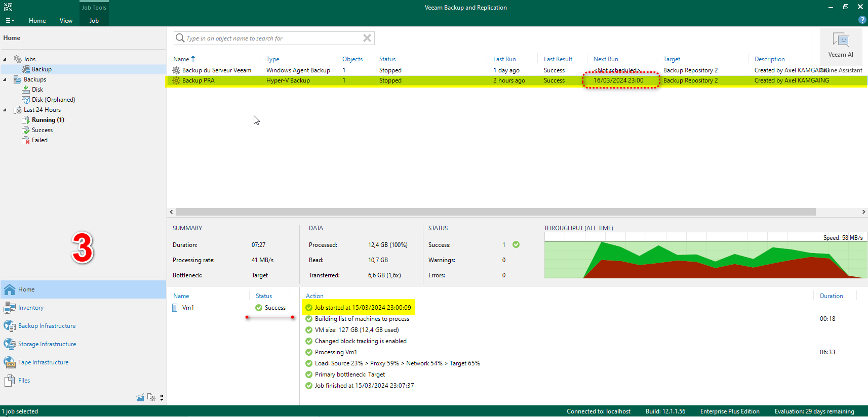Screen dimensions: 868x417
Task: Open the history gear icon
Action: tap(151, 398)
